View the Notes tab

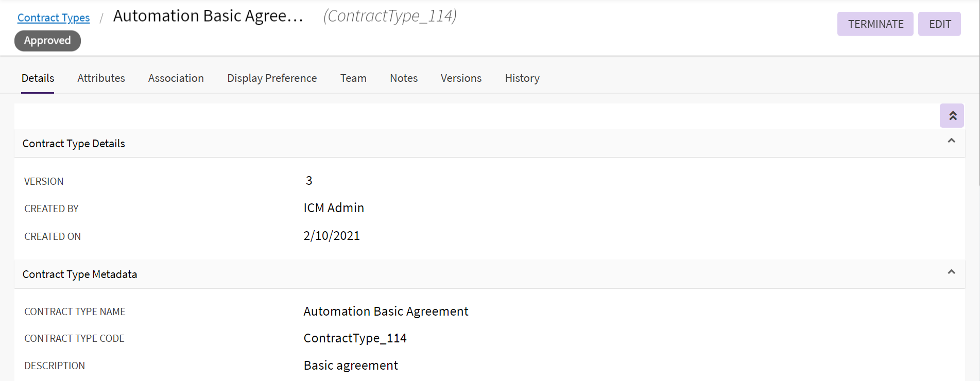point(403,78)
